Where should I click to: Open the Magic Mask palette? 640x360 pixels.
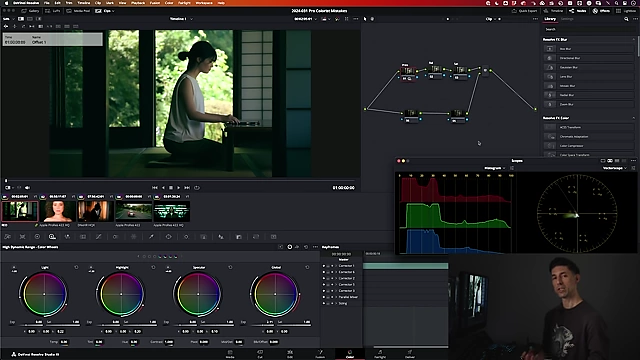[x=203, y=237]
